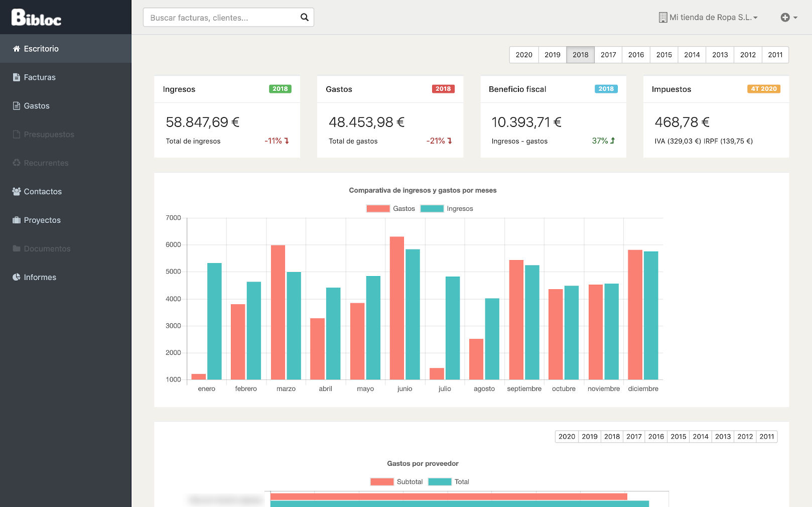This screenshot has height=507, width=812.
Task: Open Recurrentes sidebar item
Action: (x=65, y=163)
